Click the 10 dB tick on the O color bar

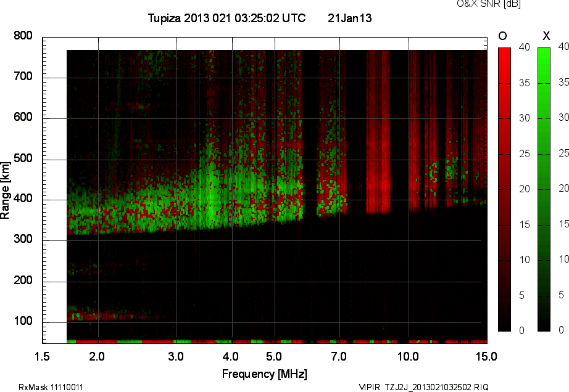[525, 260]
